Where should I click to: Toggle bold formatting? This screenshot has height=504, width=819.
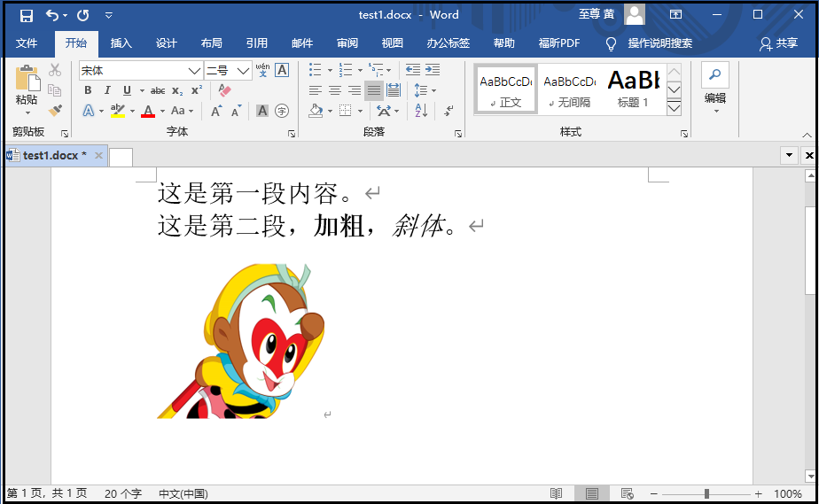pyautogui.click(x=88, y=90)
